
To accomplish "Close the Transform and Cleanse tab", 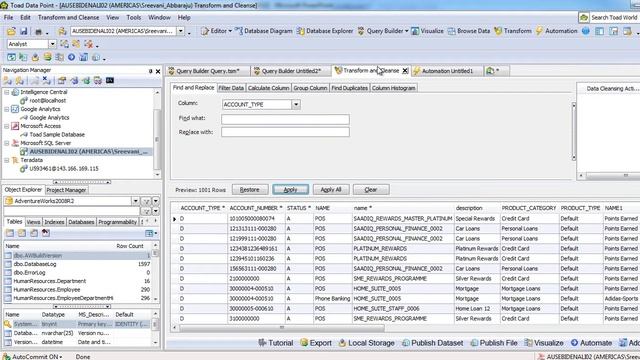I will pos(405,71).
